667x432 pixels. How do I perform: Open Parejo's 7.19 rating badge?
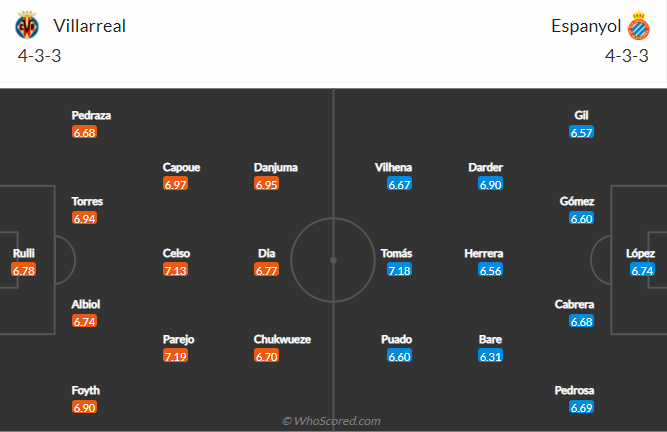pos(176,356)
